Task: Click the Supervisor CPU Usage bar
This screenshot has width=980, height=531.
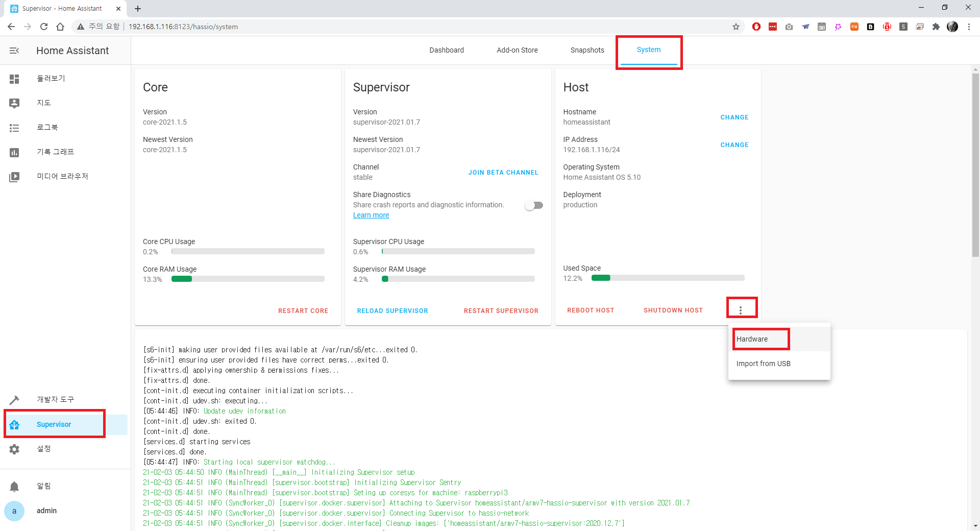Action: [x=458, y=251]
